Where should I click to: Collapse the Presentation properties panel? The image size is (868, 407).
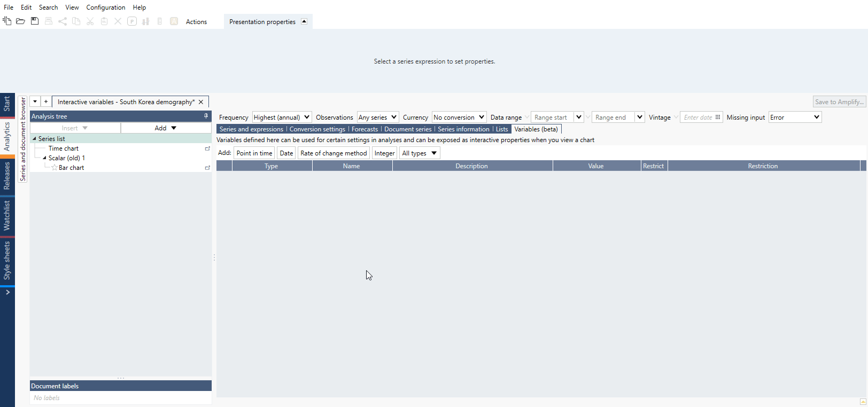pyautogui.click(x=304, y=21)
